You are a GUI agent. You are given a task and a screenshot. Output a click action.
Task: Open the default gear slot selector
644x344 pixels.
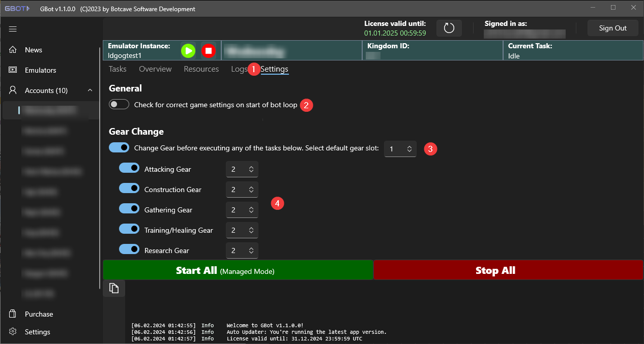400,149
